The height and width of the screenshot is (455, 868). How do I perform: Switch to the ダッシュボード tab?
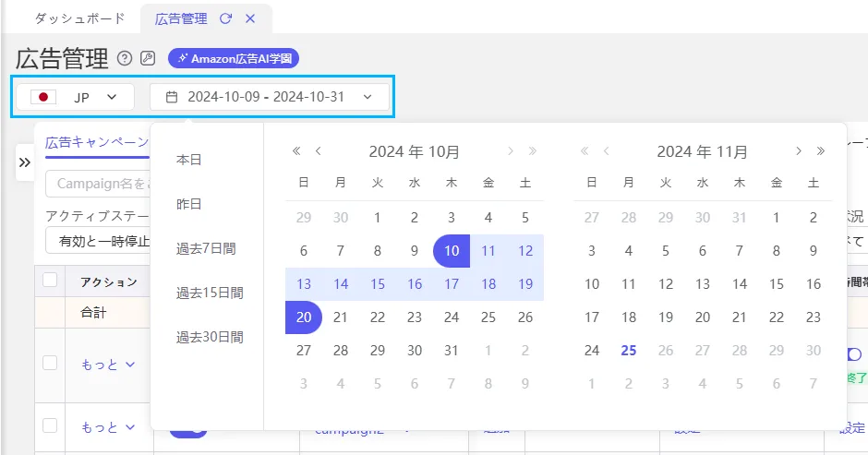coord(79,18)
